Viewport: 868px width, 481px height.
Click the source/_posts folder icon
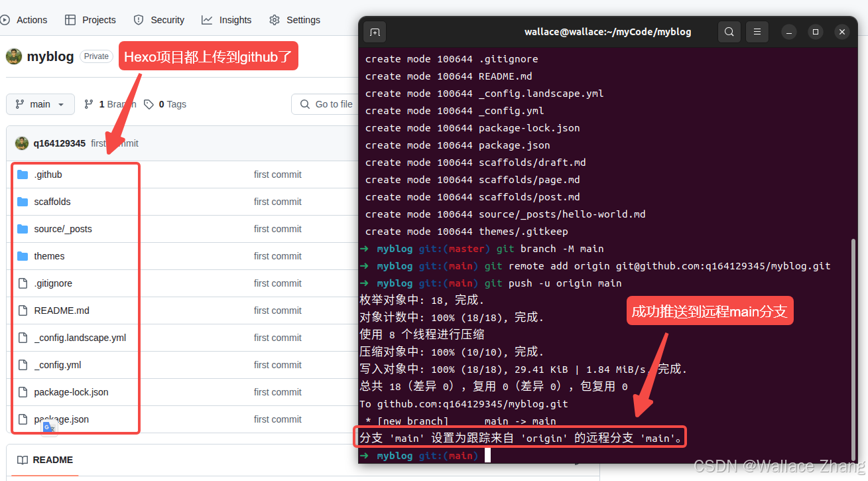23,229
